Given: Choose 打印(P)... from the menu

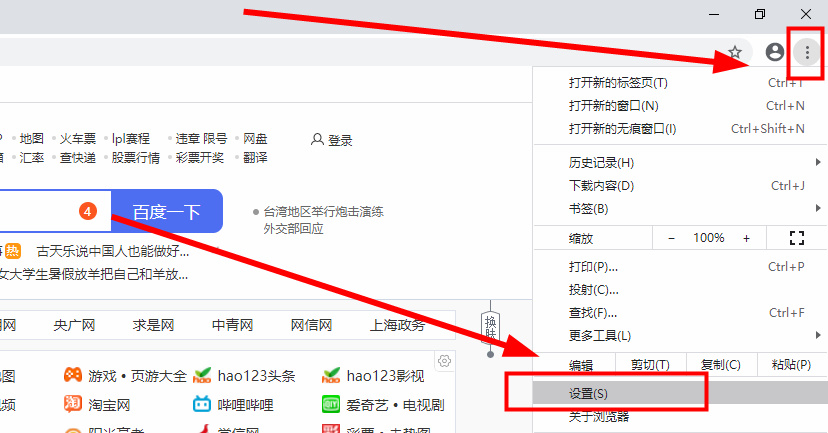Looking at the screenshot, I should [x=680, y=267].
